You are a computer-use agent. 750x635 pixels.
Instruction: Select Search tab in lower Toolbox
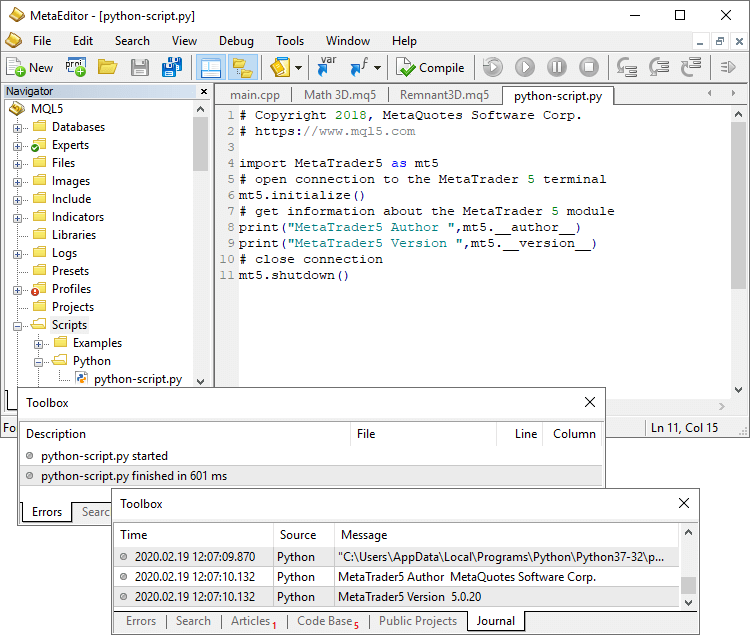tap(193, 621)
